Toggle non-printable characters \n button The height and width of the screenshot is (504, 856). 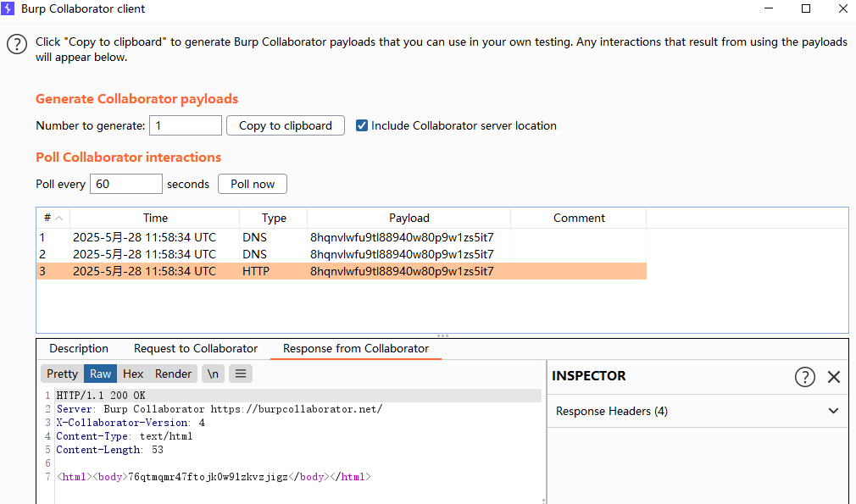coord(213,374)
